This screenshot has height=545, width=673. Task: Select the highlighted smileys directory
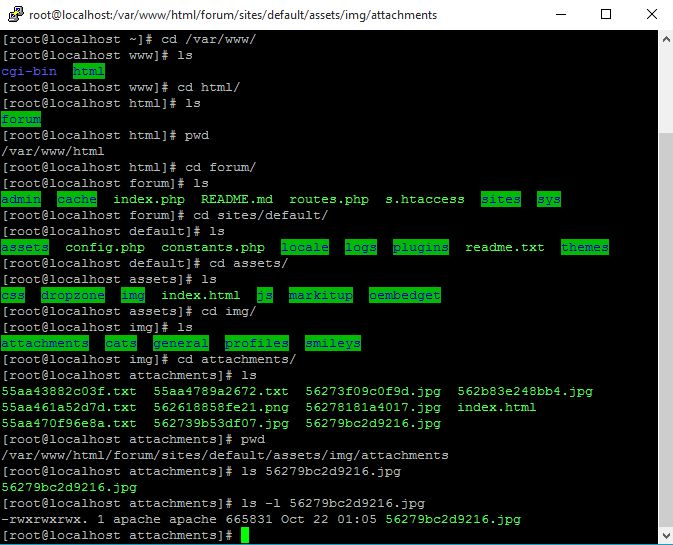coord(333,343)
